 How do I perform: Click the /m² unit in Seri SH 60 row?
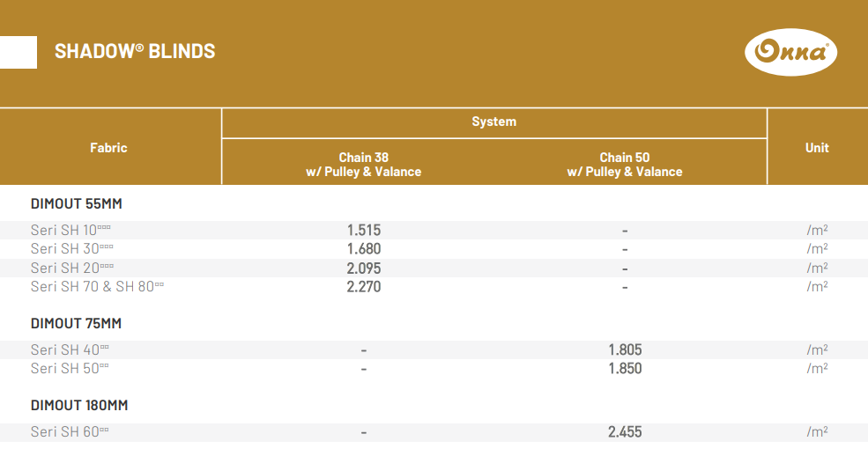[x=817, y=431]
